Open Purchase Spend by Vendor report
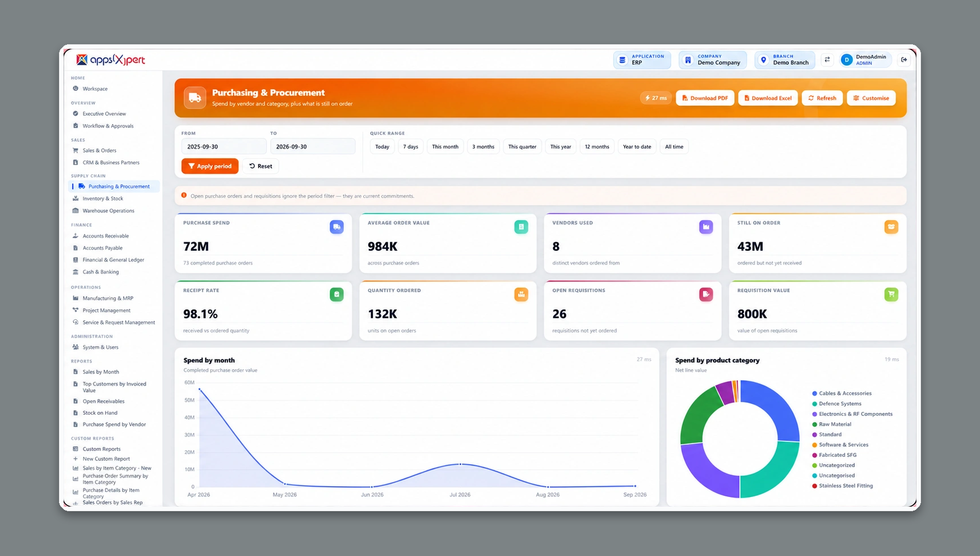Screen dimensions: 980x556 click(113, 424)
